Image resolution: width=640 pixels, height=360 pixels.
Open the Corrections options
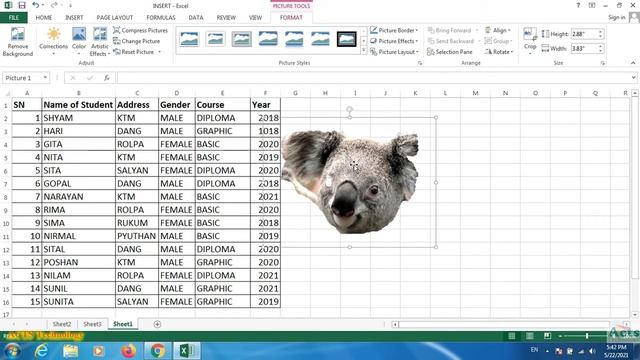[53, 42]
